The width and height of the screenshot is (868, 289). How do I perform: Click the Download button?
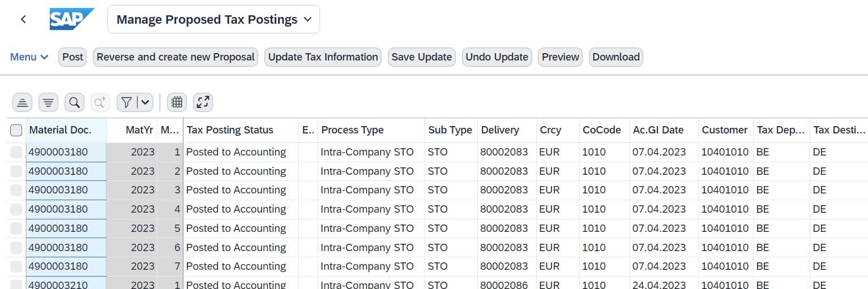click(616, 57)
